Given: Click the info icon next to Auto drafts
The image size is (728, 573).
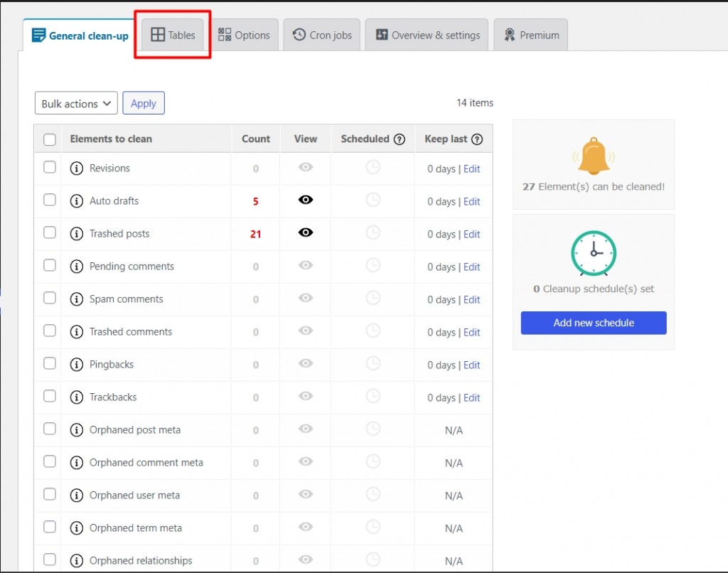Looking at the screenshot, I should tap(77, 201).
